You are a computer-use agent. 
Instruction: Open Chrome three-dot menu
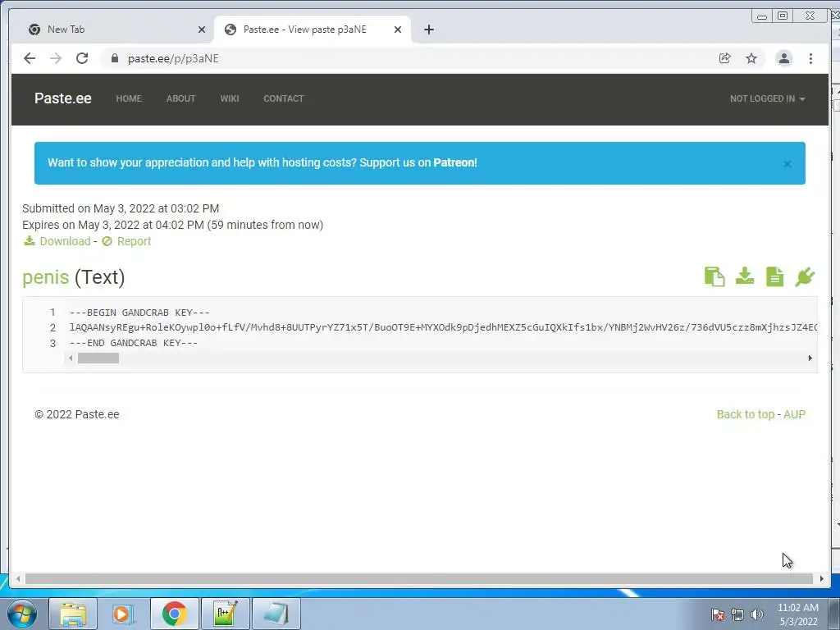tap(810, 58)
